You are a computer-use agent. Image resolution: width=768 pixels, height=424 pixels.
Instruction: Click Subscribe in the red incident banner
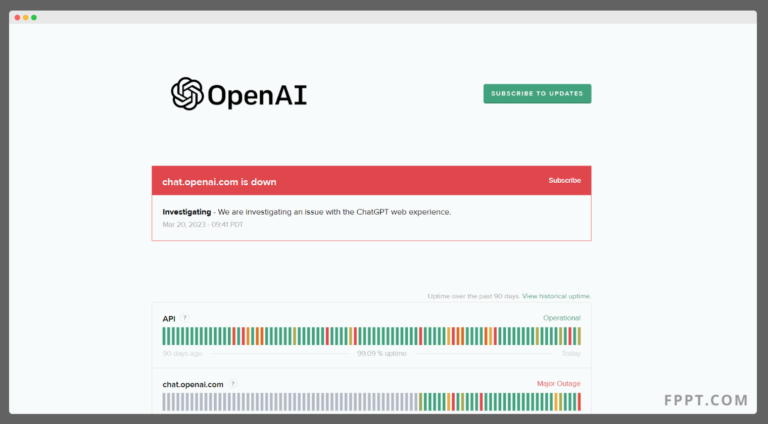[564, 181]
